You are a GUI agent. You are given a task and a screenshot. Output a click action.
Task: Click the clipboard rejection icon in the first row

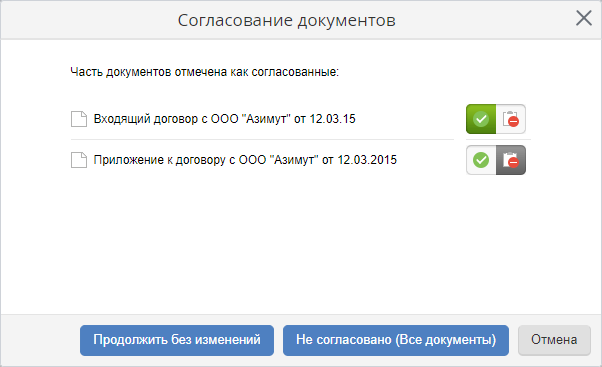511,119
